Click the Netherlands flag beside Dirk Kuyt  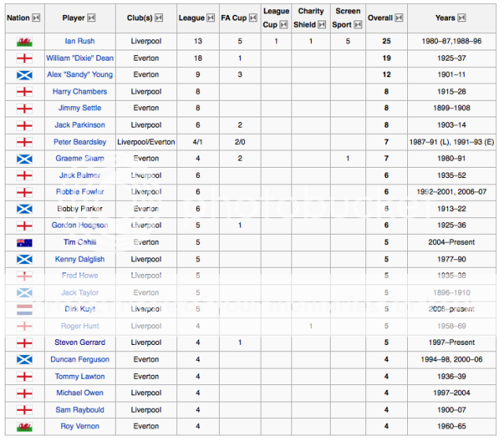point(24,309)
